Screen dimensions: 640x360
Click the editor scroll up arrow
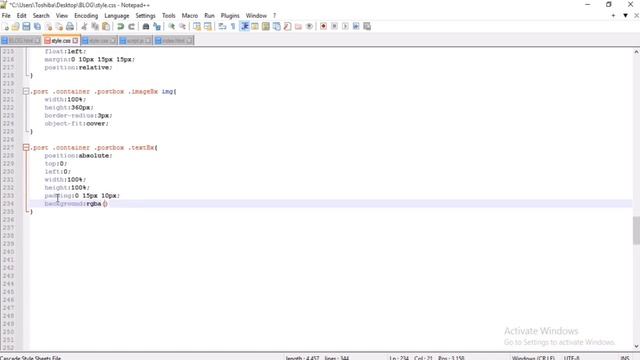pos(636,52)
